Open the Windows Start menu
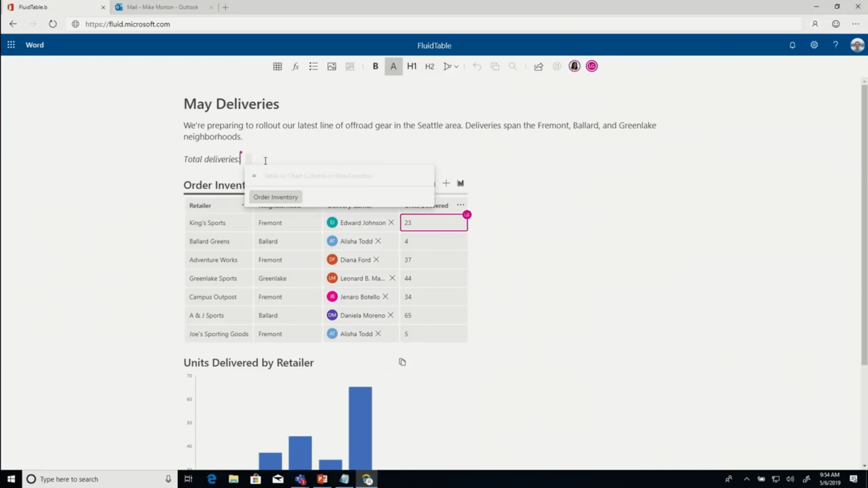 tap(11, 479)
